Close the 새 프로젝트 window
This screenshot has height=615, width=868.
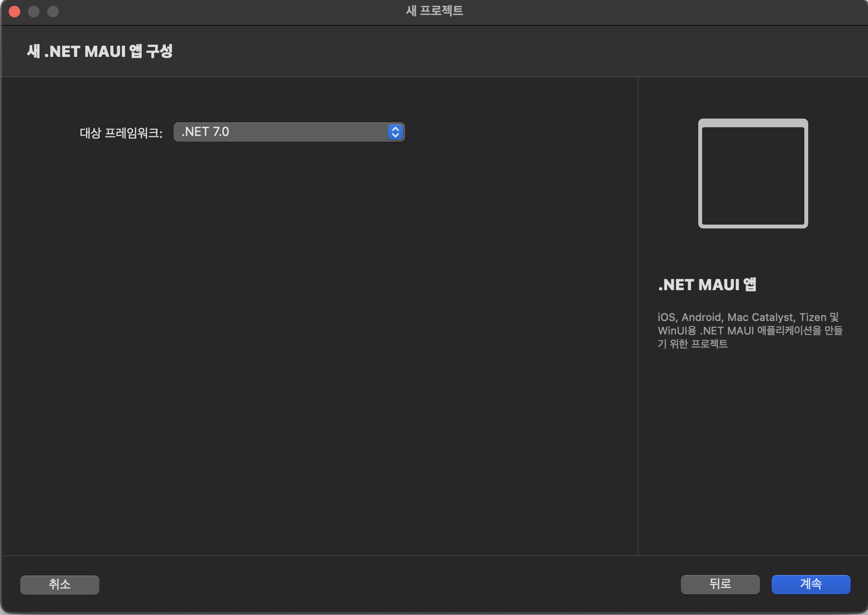(14, 12)
